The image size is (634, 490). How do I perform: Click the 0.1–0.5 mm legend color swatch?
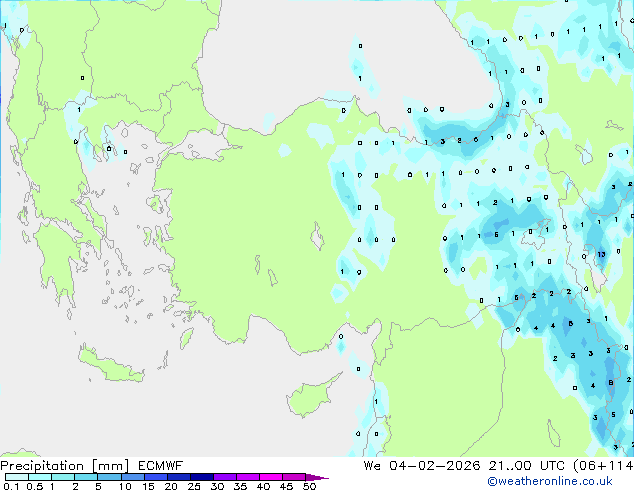coord(17,477)
